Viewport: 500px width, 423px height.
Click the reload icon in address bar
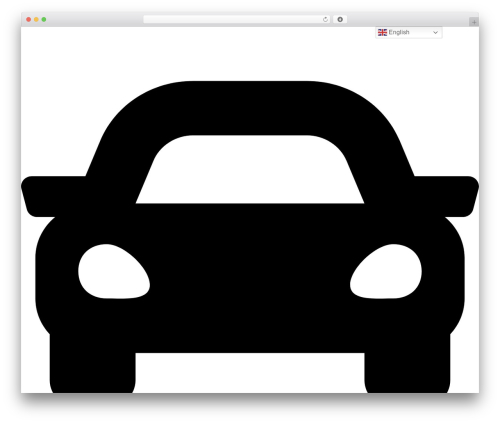[325, 19]
